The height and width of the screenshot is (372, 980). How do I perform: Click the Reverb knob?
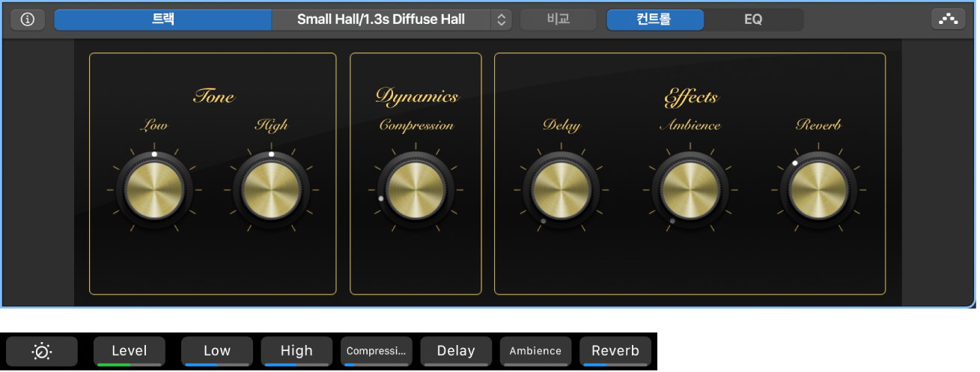click(x=819, y=190)
